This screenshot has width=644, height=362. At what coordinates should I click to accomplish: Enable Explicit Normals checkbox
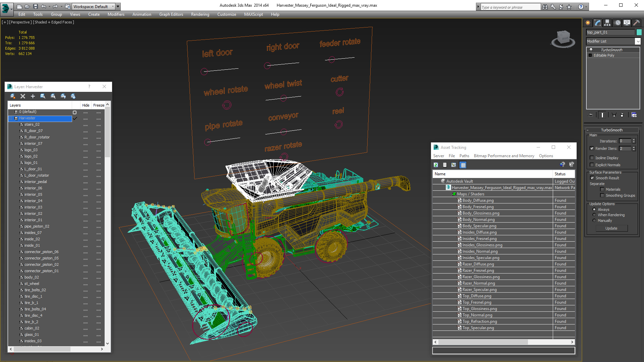[592, 165]
